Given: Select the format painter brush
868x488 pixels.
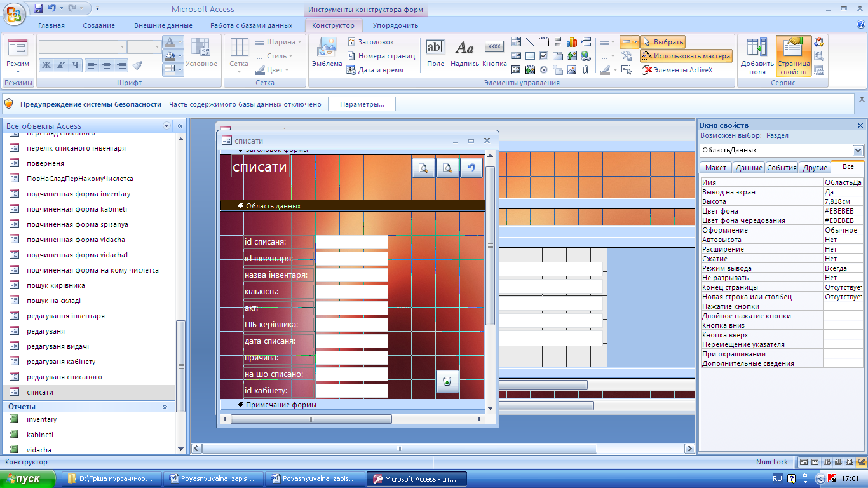Looking at the screenshot, I should (138, 65).
